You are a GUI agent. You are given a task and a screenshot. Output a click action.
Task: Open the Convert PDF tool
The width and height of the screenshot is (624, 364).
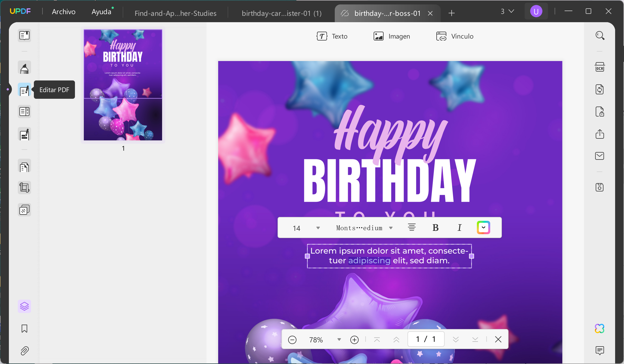point(600,89)
